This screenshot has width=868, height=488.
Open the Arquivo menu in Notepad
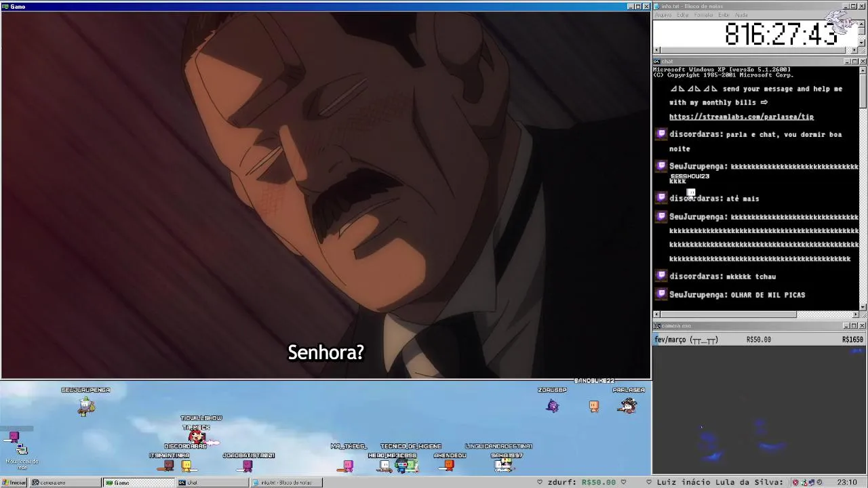tap(663, 15)
